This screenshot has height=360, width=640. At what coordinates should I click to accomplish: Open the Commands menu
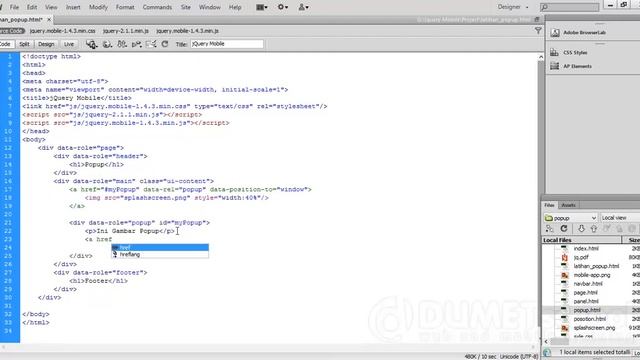coord(157,7)
